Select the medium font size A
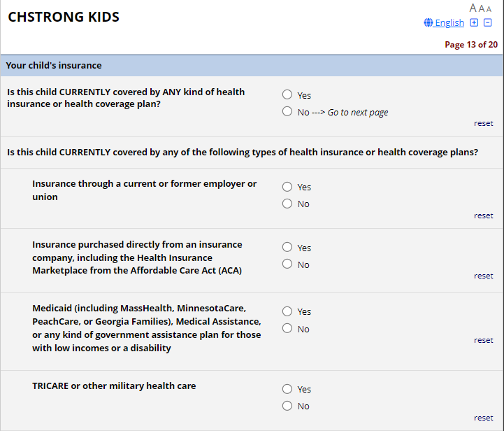 coord(482,8)
